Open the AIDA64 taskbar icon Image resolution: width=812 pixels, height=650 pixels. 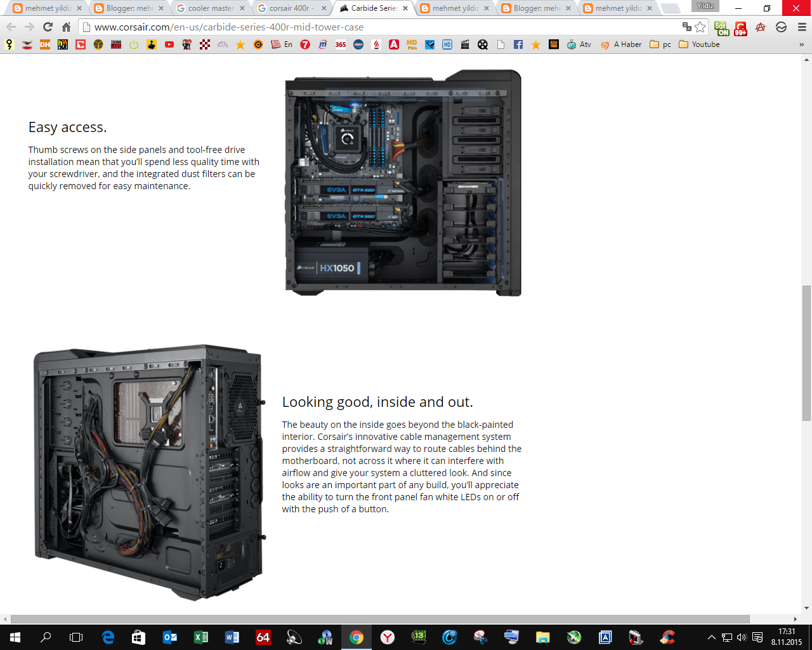click(263, 637)
